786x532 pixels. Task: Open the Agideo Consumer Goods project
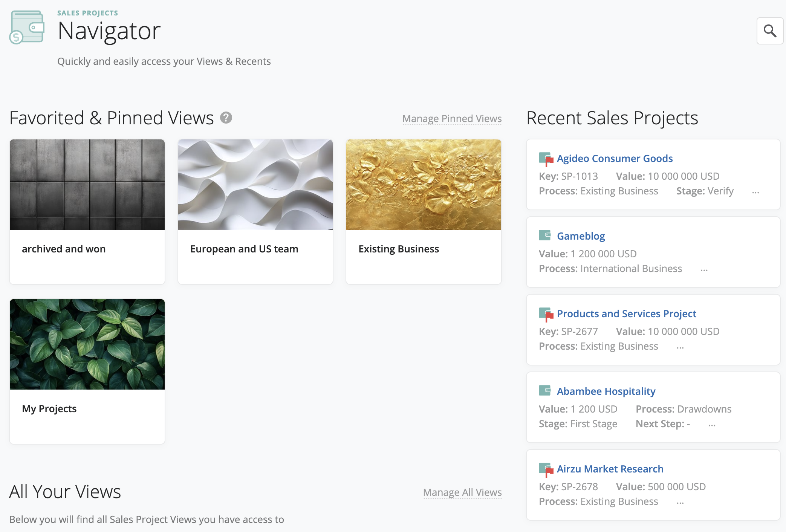coord(615,159)
